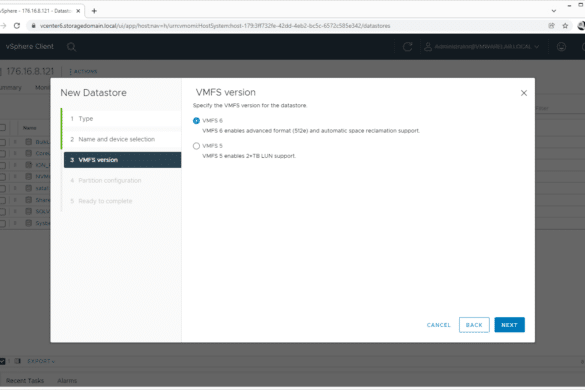Click the Name column header
Viewport: 585px width, 390px height.
(29, 128)
